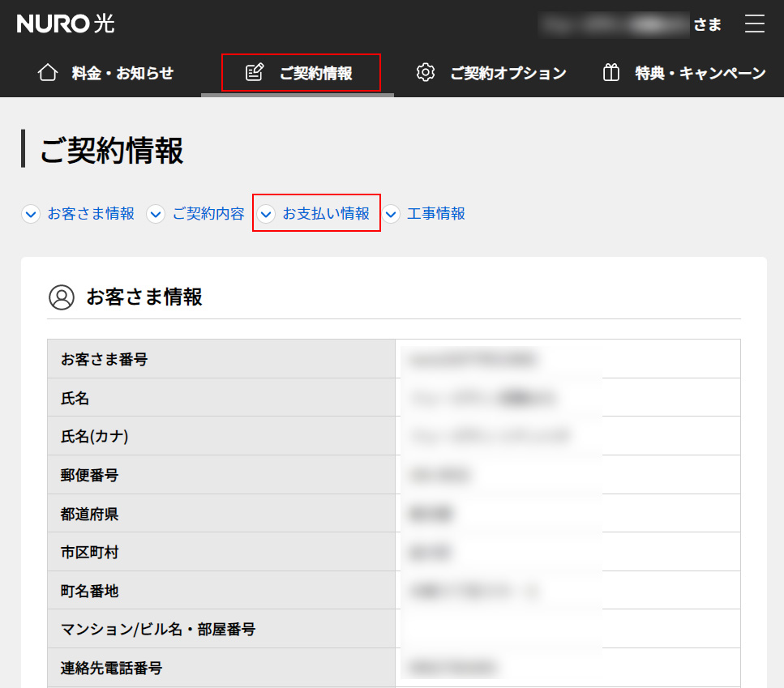The image size is (784, 688).
Task: Go to the 特典・キャンペーン tab
Action: tap(700, 74)
